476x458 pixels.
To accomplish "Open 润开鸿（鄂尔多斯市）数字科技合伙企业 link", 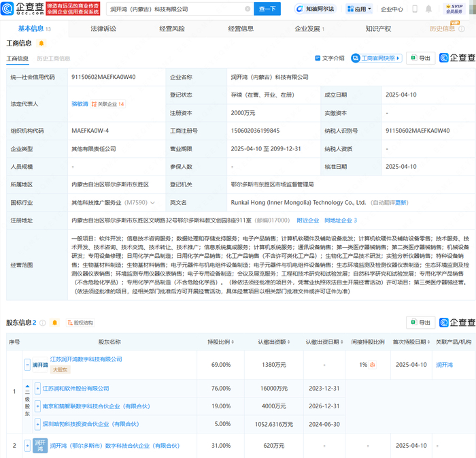I will [x=115, y=446].
